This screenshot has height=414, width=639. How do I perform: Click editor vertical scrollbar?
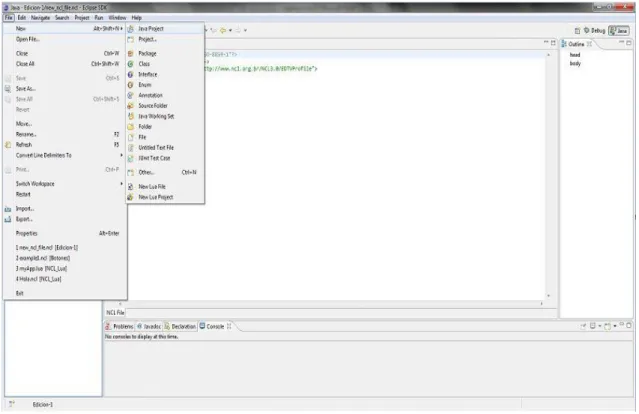coord(549,175)
